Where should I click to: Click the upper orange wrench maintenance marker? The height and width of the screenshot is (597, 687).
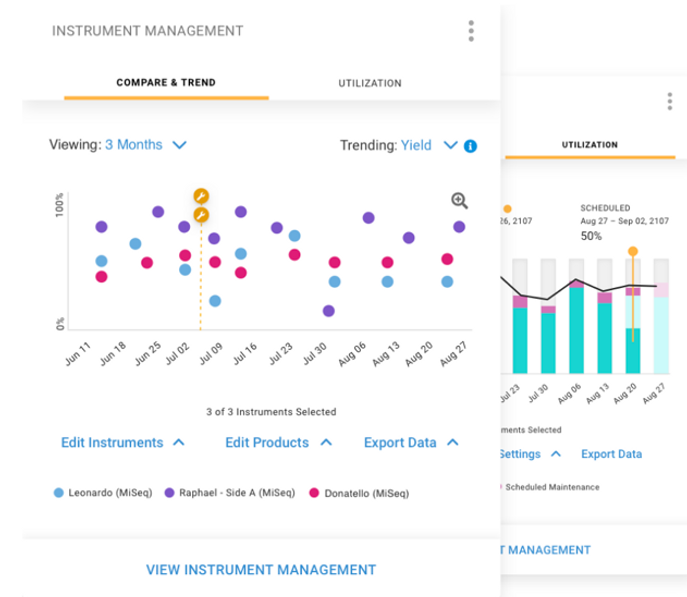point(201,196)
